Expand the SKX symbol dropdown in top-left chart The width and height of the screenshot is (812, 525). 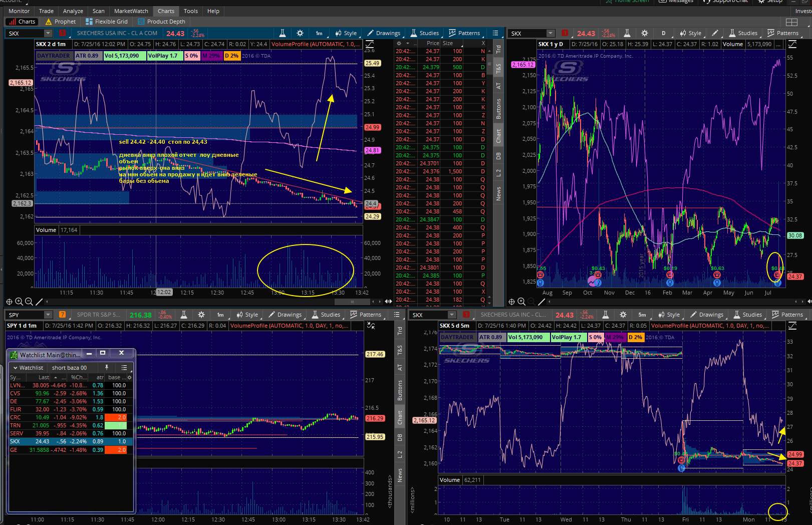(48, 34)
